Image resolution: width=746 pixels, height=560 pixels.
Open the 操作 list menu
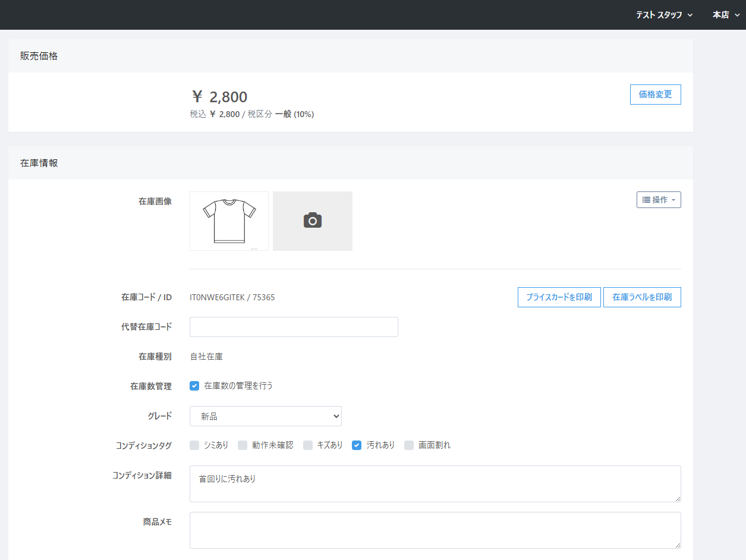click(659, 200)
